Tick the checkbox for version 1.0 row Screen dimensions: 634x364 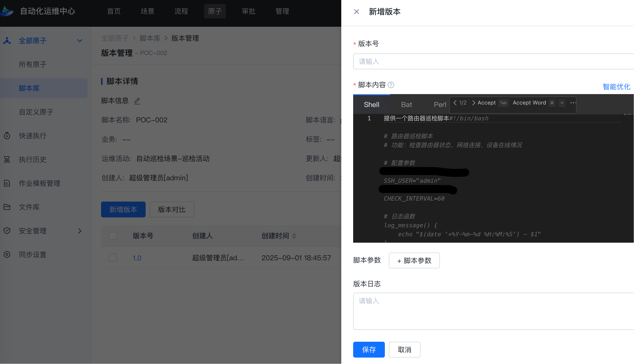[113, 258]
